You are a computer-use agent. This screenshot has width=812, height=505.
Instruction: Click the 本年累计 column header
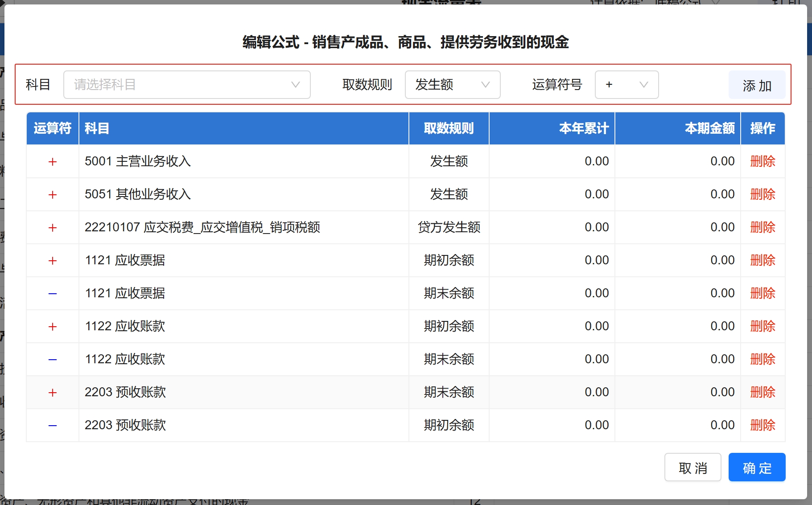pyautogui.click(x=583, y=128)
